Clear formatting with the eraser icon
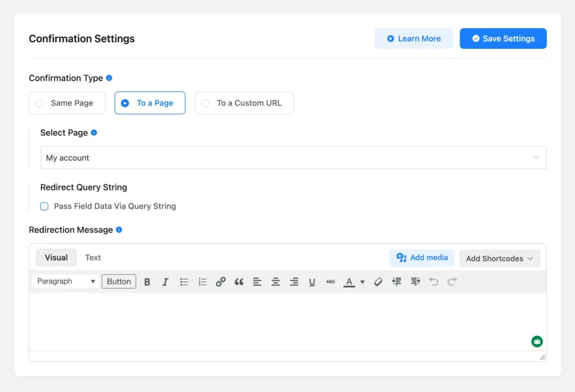575x392 pixels. [377, 281]
